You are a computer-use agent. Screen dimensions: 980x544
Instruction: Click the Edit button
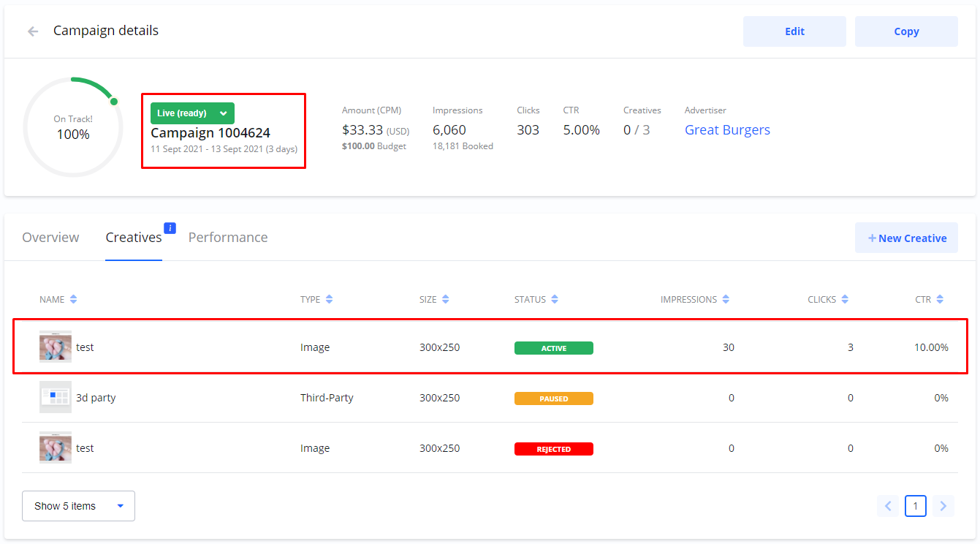(794, 31)
